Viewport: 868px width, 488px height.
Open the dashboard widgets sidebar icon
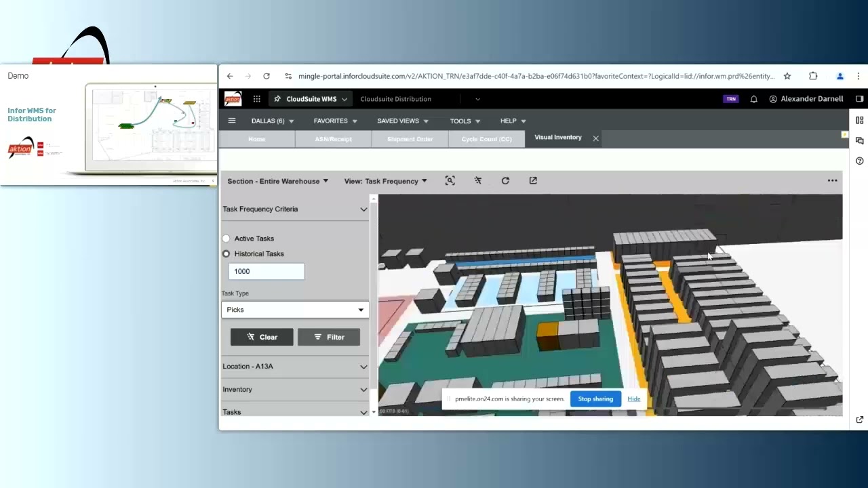[859, 120]
